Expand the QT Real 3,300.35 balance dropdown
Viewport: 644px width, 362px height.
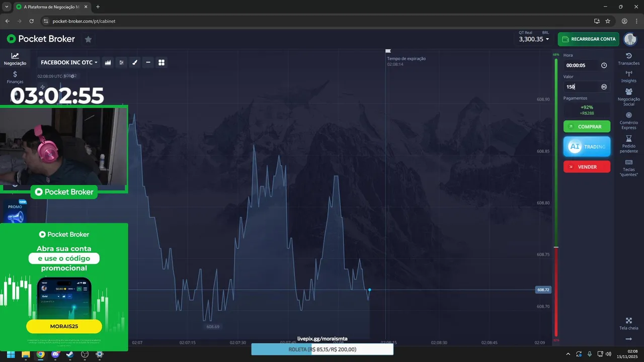coord(533,39)
